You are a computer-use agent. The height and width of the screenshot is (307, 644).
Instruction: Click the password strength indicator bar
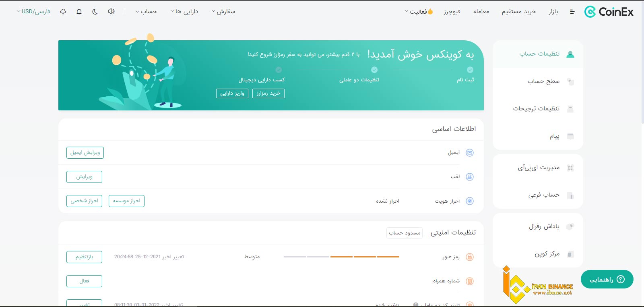(x=341, y=257)
